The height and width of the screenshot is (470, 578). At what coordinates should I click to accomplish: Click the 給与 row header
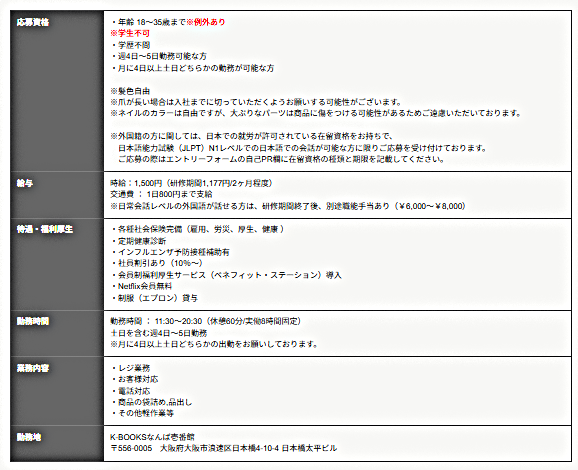57,195
